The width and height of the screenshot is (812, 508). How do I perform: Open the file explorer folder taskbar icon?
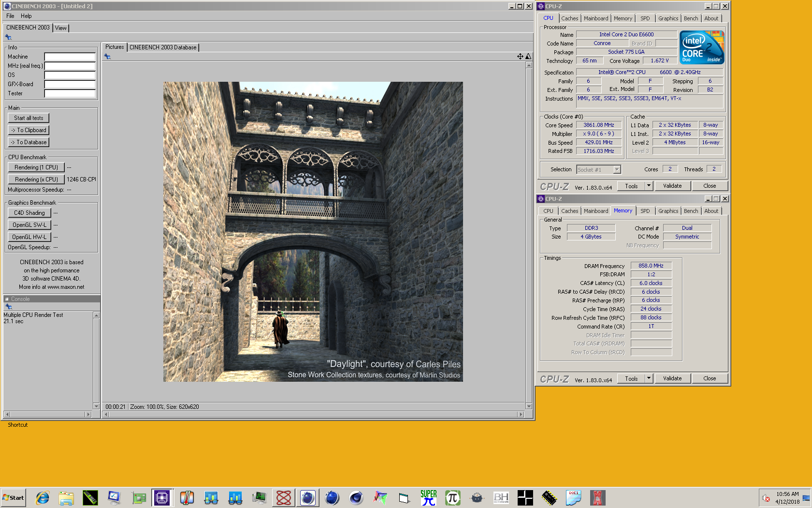[66, 497]
